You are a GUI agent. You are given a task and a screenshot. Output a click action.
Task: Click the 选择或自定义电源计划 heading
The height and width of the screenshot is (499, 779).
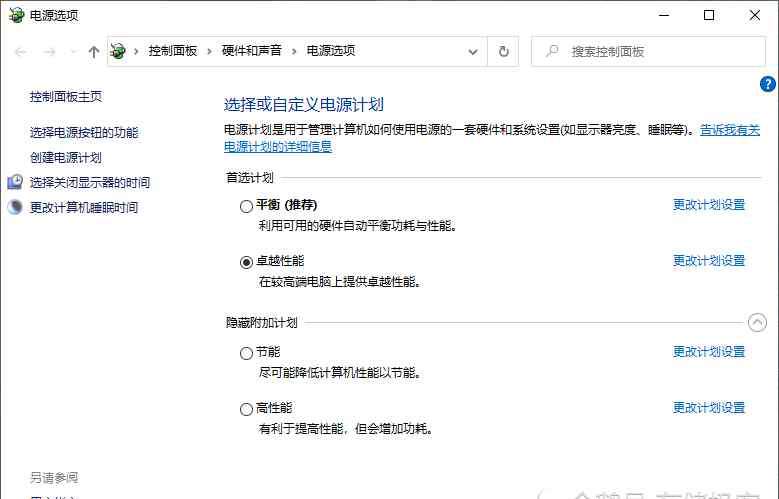coord(304,105)
